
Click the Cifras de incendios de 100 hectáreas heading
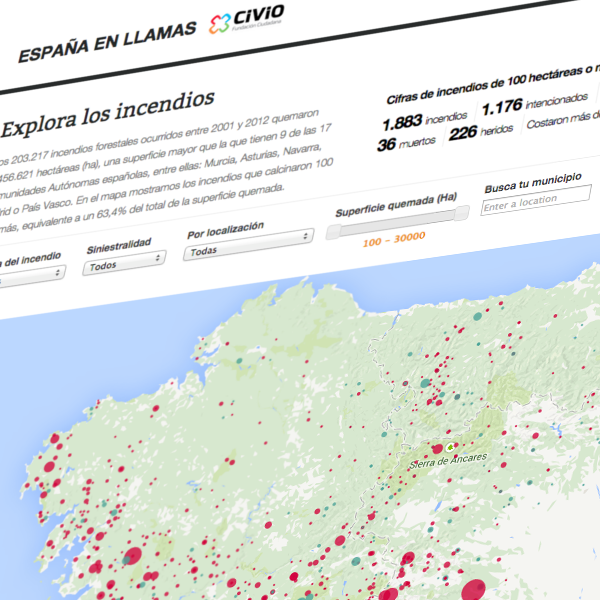pos(493,84)
